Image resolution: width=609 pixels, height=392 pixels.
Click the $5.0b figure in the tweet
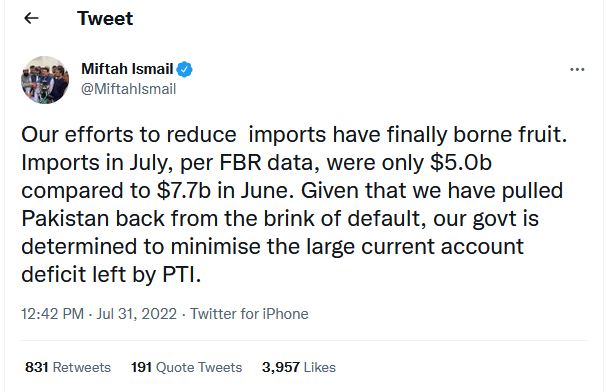coord(461,163)
